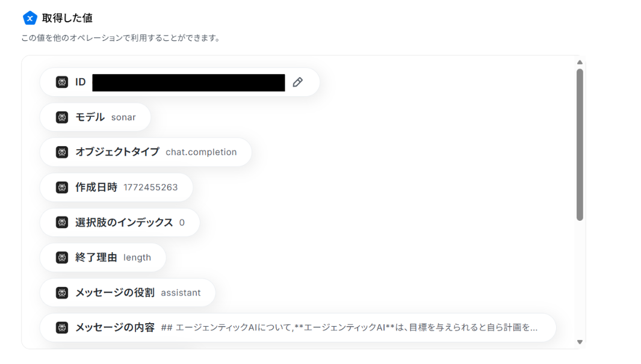
Task: Click the 選択肢のインデックス chip icon
Action: tap(62, 223)
